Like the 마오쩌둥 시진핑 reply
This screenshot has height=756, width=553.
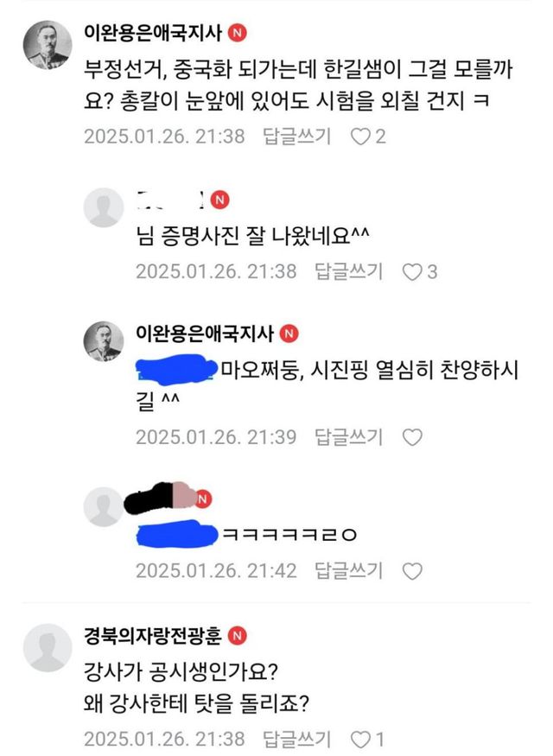pyautogui.click(x=412, y=438)
